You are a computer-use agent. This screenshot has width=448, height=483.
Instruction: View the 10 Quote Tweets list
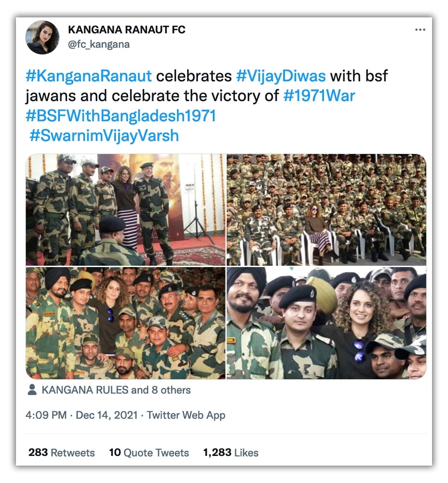point(149,453)
